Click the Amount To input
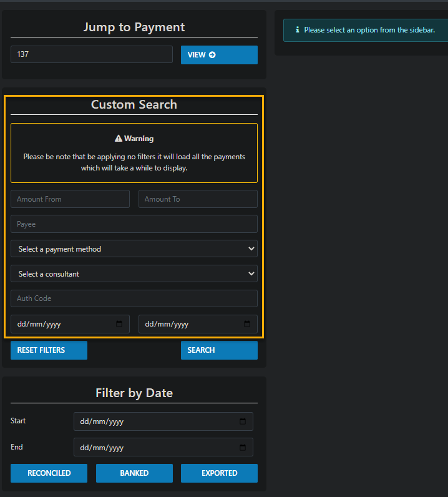This screenshot has height=497, width=448. click(x=198, y=199)
